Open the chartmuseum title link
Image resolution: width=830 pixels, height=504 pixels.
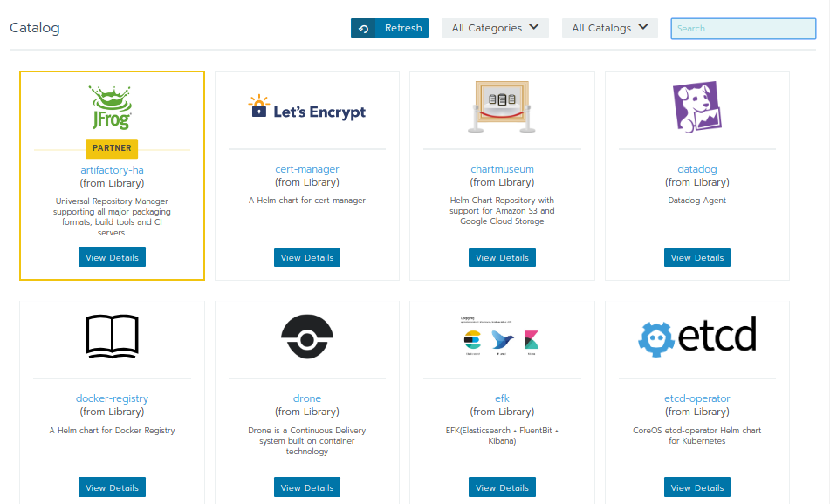click(x=503, y=169)
